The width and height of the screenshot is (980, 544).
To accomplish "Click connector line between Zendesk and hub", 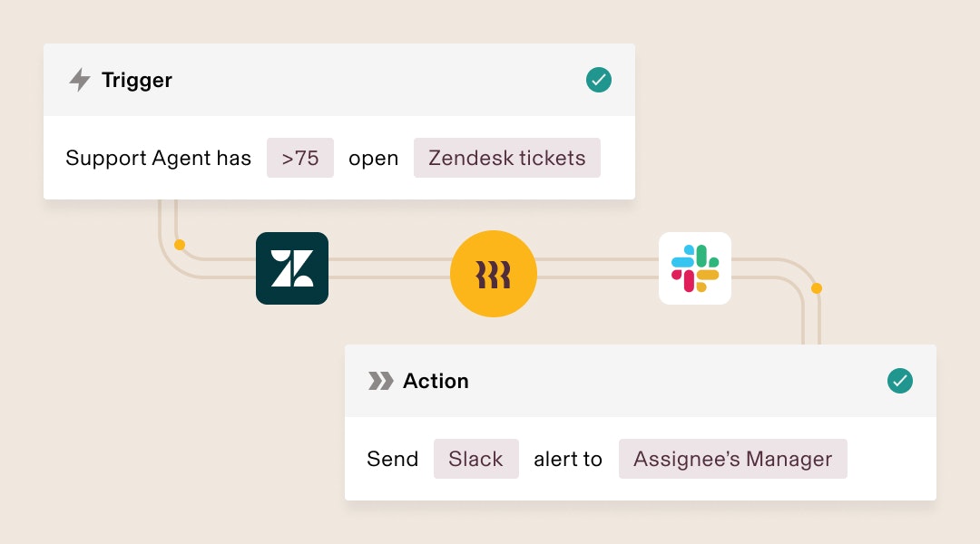I will [389, 268].
